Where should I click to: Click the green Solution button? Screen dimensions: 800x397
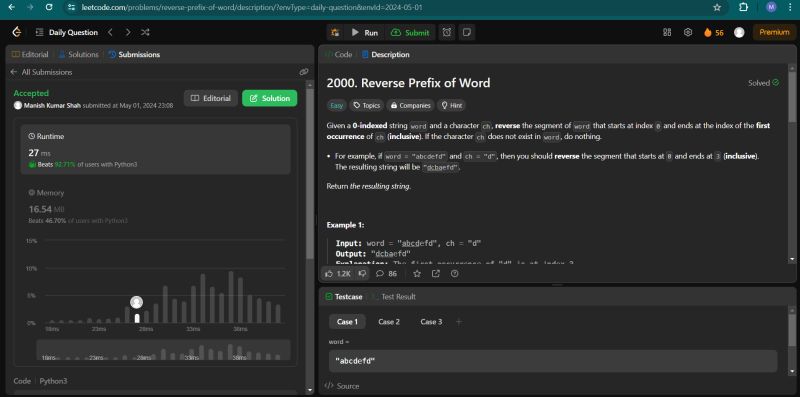[269, 98]
